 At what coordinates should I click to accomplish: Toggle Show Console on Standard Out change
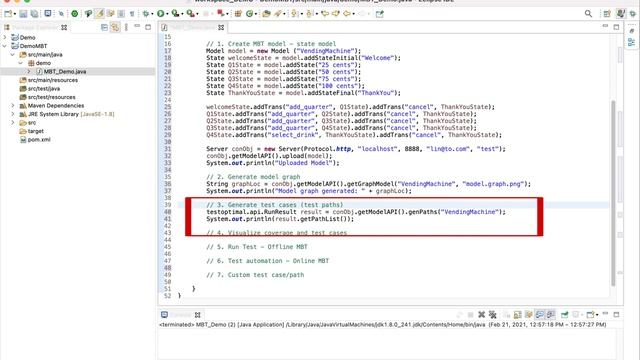tap(540, 314)
